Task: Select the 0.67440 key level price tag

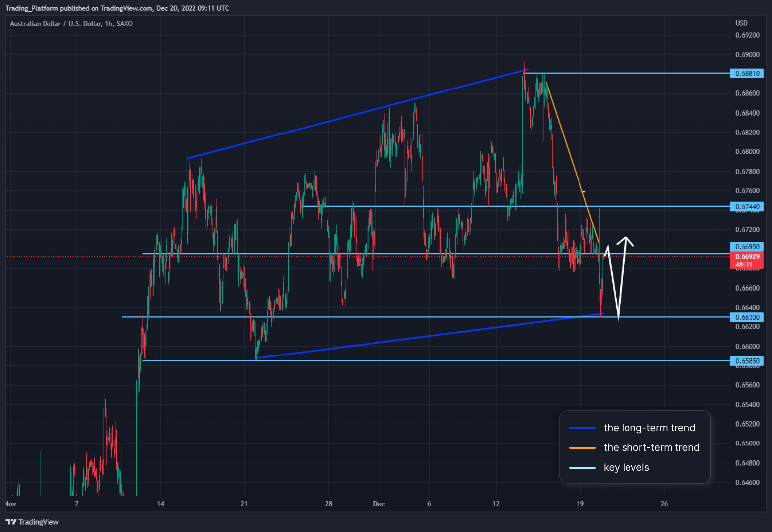Action: 747,207
